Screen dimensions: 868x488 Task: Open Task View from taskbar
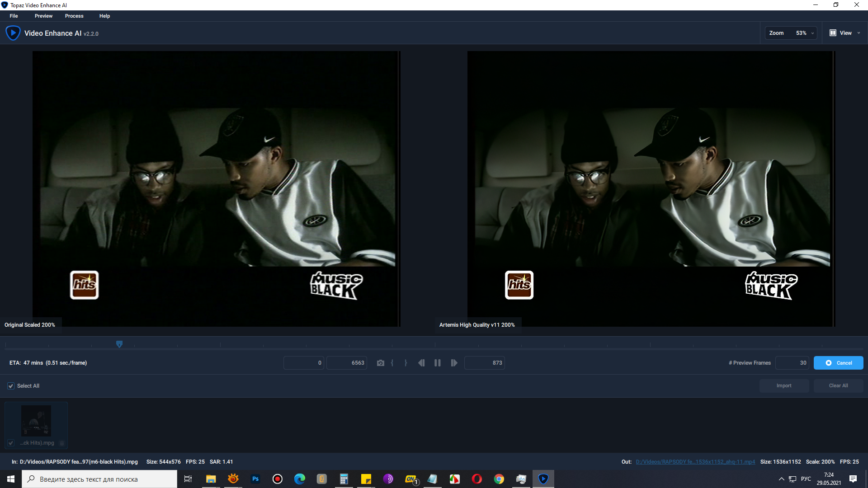click(188, 479)
